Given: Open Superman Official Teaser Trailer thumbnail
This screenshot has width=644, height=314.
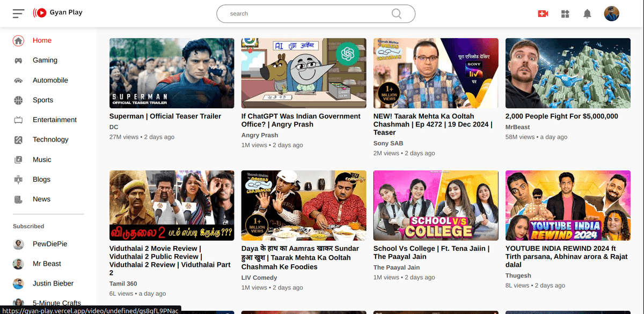Looking at the screenshot, I should [172, 73].
